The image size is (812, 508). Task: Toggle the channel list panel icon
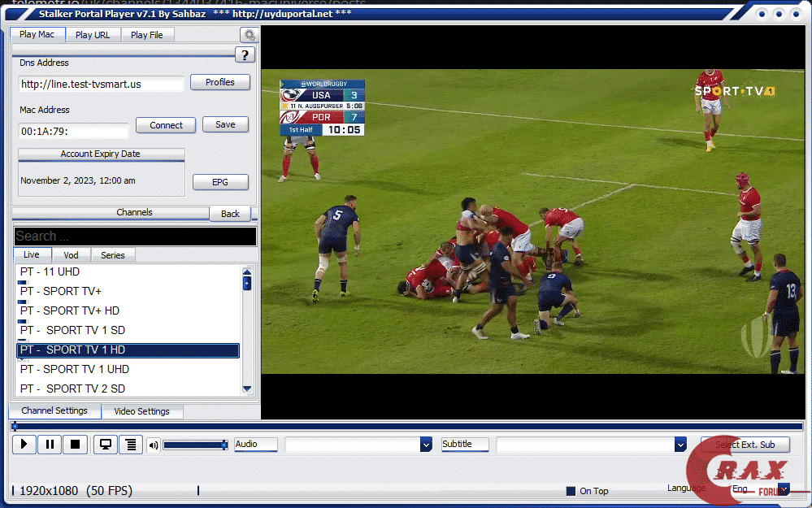pos(131,445)
